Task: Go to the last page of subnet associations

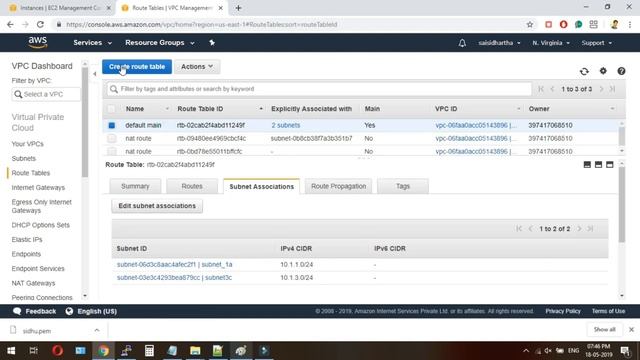Action: pyautogui.click(x=590, y=229)
